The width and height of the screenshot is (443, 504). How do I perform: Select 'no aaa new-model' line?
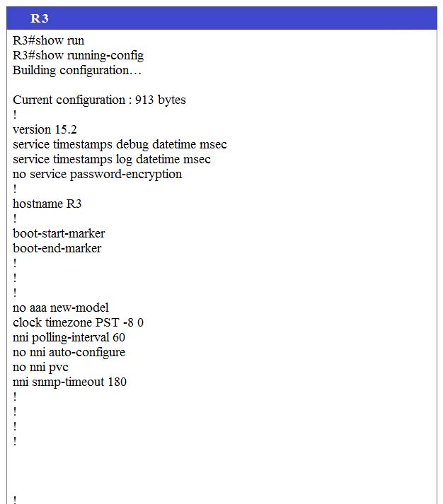pos(60,307)
